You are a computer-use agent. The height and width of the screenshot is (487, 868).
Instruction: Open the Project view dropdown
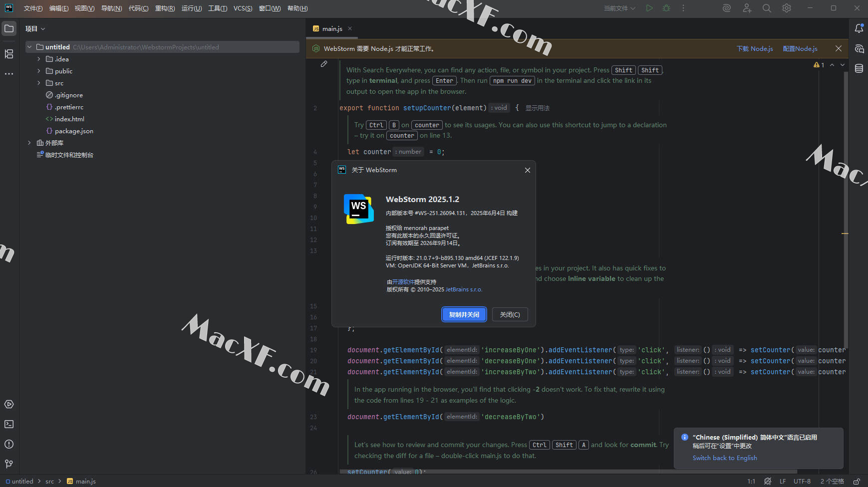point(35,29)
